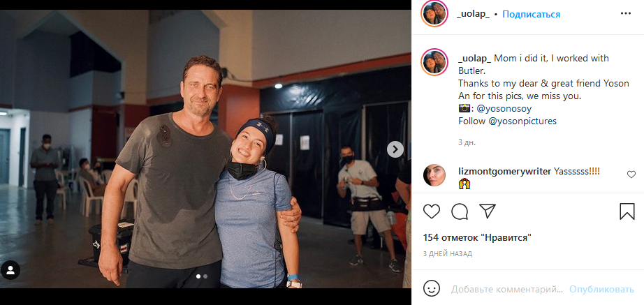Like lizmontgomerywriter's comment with the small heart
644x305 pixels.
631,174
